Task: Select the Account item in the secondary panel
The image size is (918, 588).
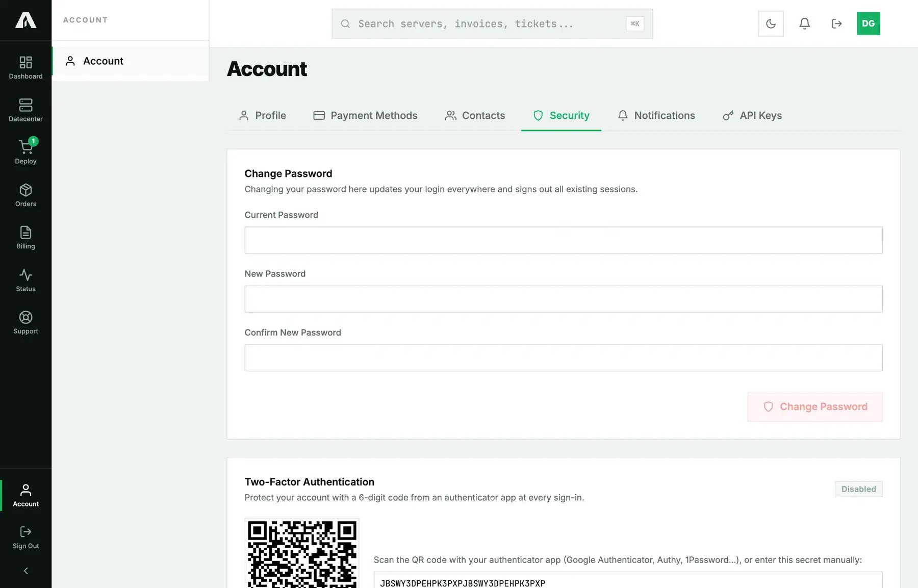Action: pyautogui.click(x=130, y=61)
